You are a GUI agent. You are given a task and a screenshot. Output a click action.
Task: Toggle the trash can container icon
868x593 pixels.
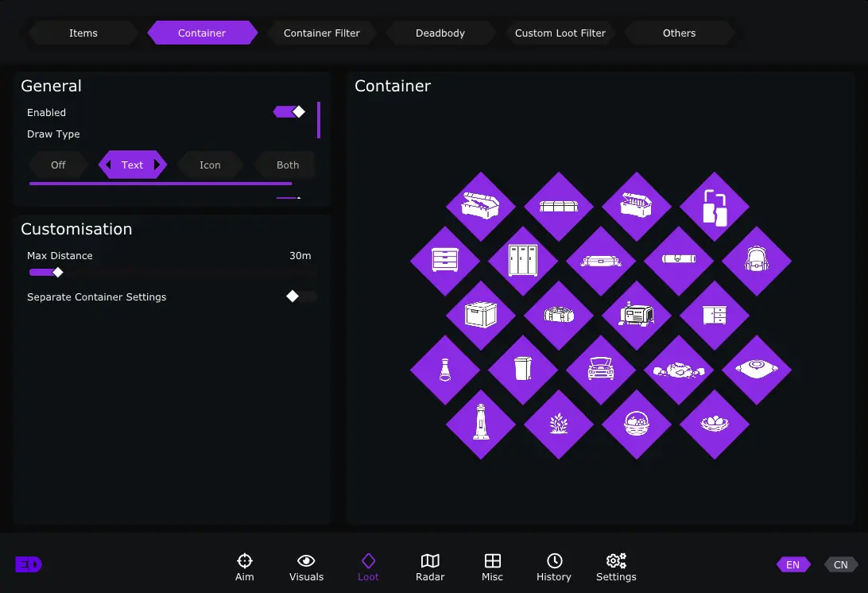coord(522,370)
